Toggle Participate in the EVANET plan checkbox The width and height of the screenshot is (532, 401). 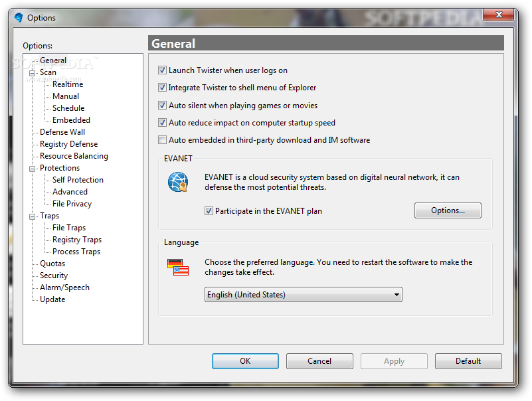[209, 211]
